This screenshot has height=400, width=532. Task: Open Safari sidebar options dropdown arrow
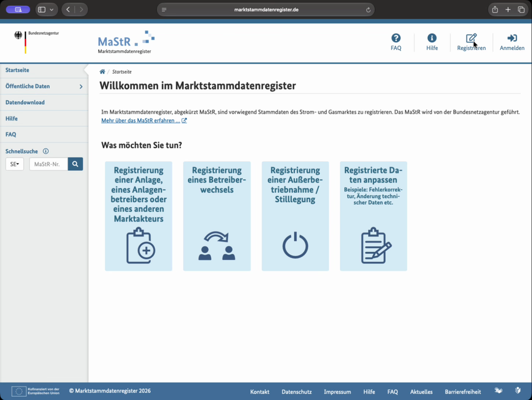tap(52, 10)
